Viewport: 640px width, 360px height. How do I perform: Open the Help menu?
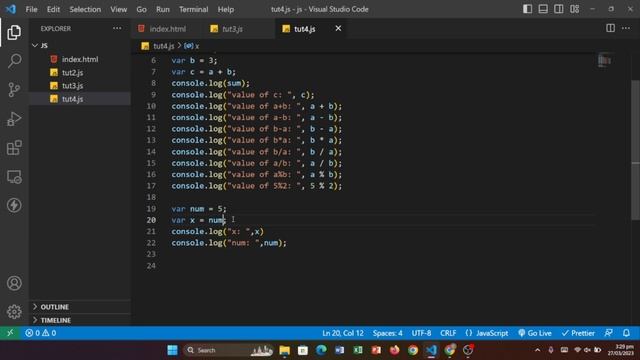click(226, 9)
